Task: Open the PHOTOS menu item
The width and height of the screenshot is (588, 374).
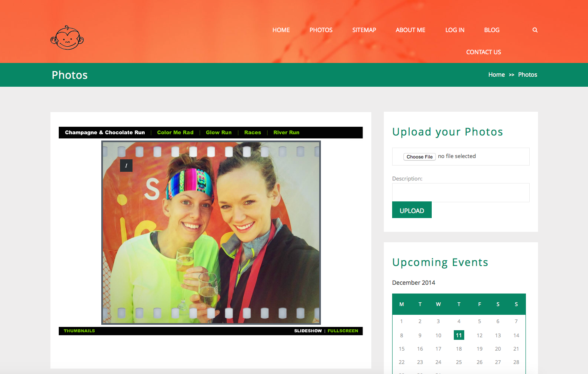Action: tap(321, 30)
